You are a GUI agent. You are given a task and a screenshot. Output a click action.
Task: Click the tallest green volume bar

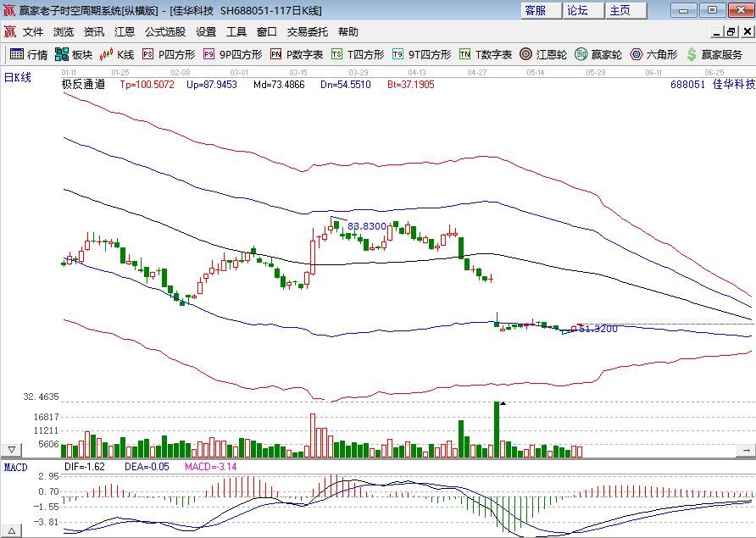click(497, 429)
